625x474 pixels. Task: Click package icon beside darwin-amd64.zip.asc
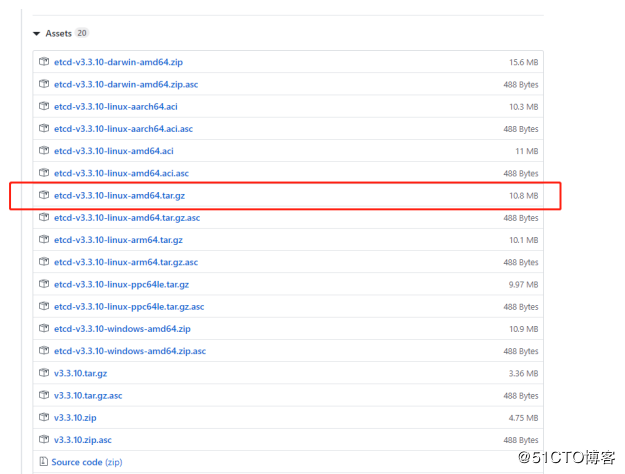click(x=44, y=84)
